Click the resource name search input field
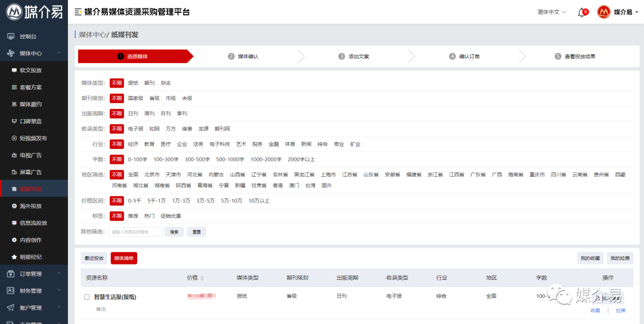 point(135,232)
